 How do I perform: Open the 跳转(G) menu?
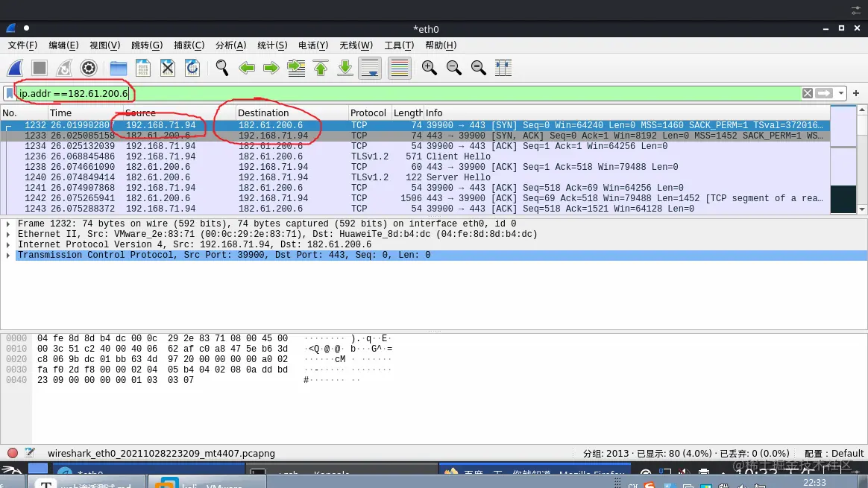coord(147,45)
